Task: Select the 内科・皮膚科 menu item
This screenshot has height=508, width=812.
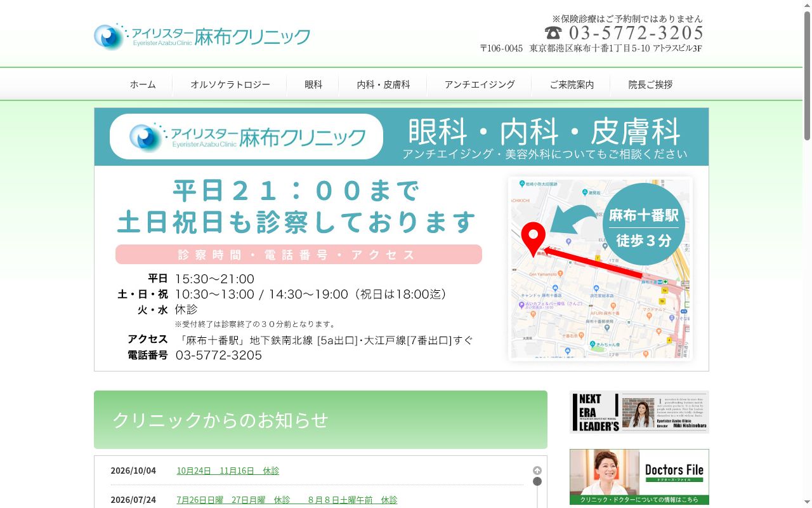Action: coord(383,84)
